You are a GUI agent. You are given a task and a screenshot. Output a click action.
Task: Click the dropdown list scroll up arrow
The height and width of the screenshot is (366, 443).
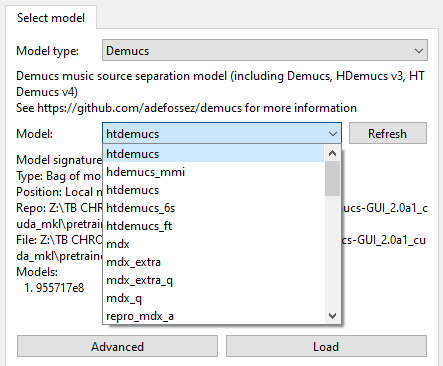pos(332,153)
